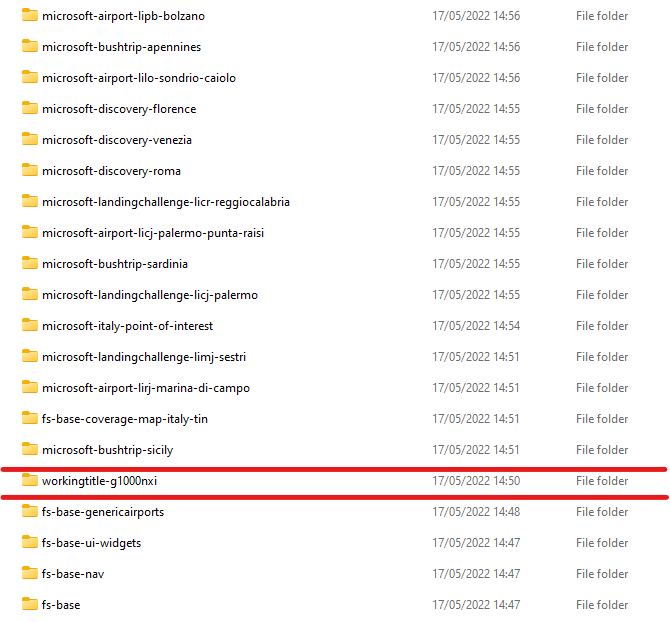
Task: Click date of fs-base-nav row
Action: 476,574
